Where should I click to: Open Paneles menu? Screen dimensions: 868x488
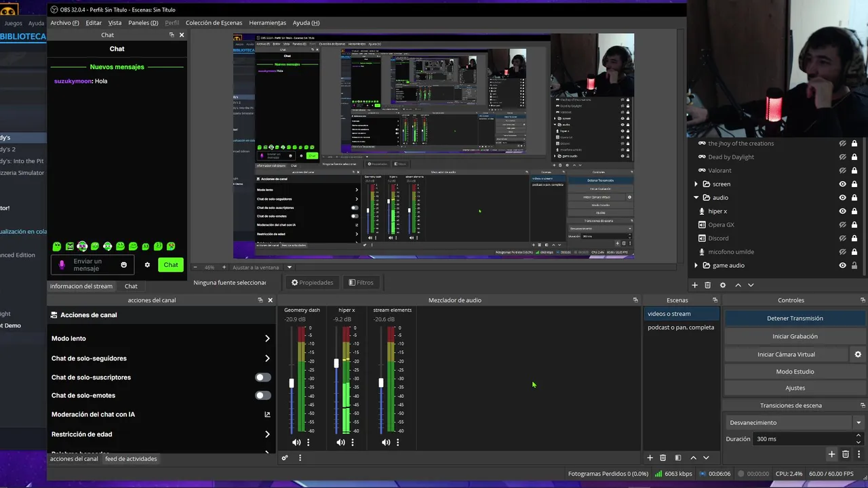click(x=143, y=22)
